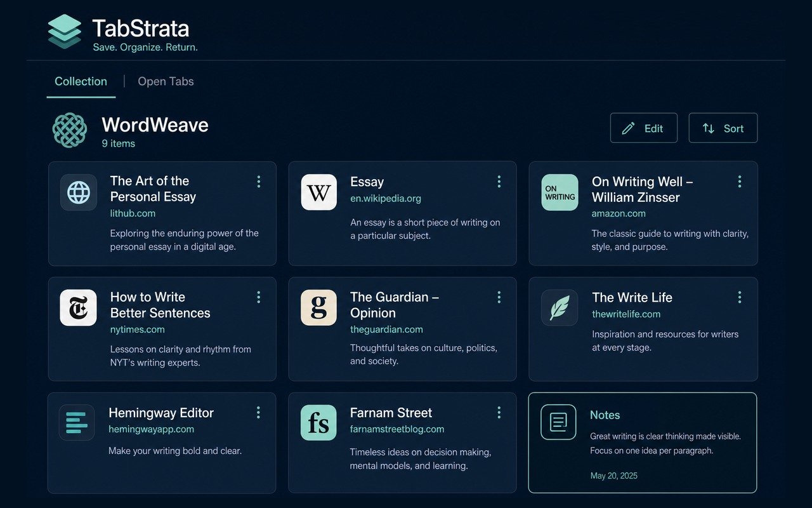
Task: Click "Save. Organize. Return." tagline
Action: pyautogui.click(x=145, y=47)
